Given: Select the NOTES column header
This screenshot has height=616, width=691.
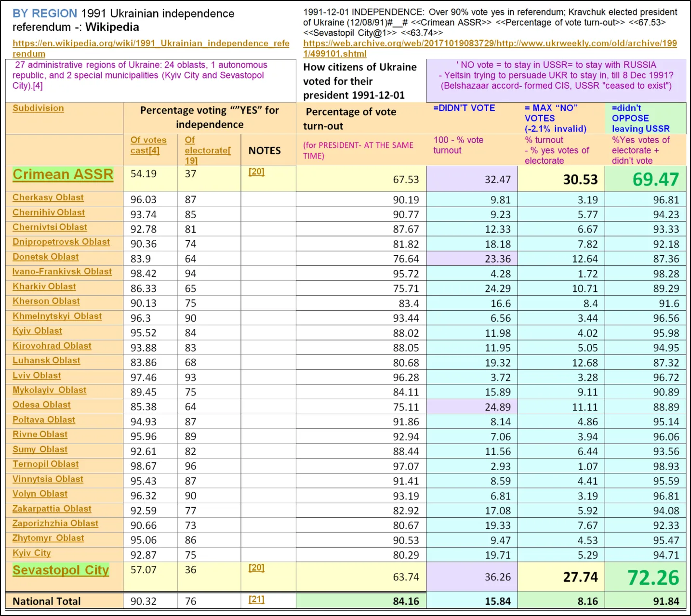Looking at the screenshot, I should pos(265,151).
